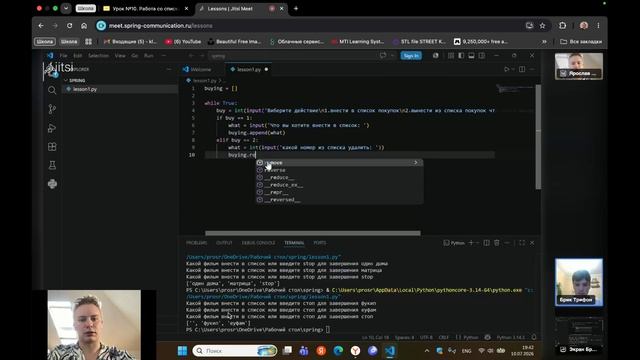Open the Search view in VS Code activity bar

pos(52,90)
